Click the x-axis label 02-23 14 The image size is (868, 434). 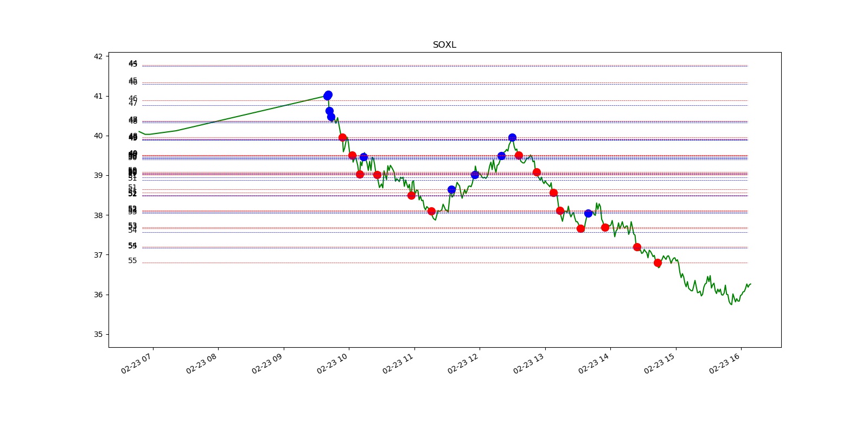coord(594,363)
